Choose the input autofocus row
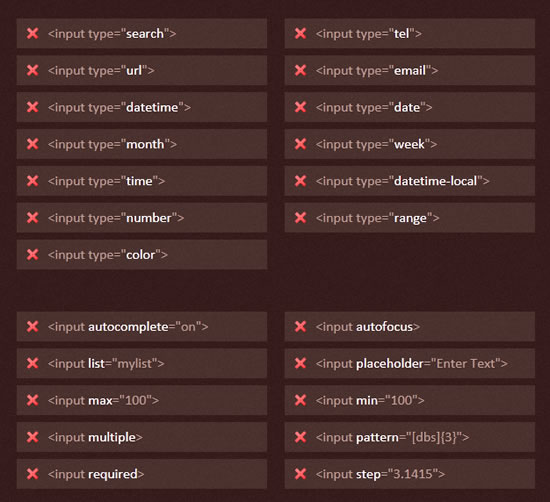Image resolution: width=550 pixels, height=502 pixels. (410, 327)
